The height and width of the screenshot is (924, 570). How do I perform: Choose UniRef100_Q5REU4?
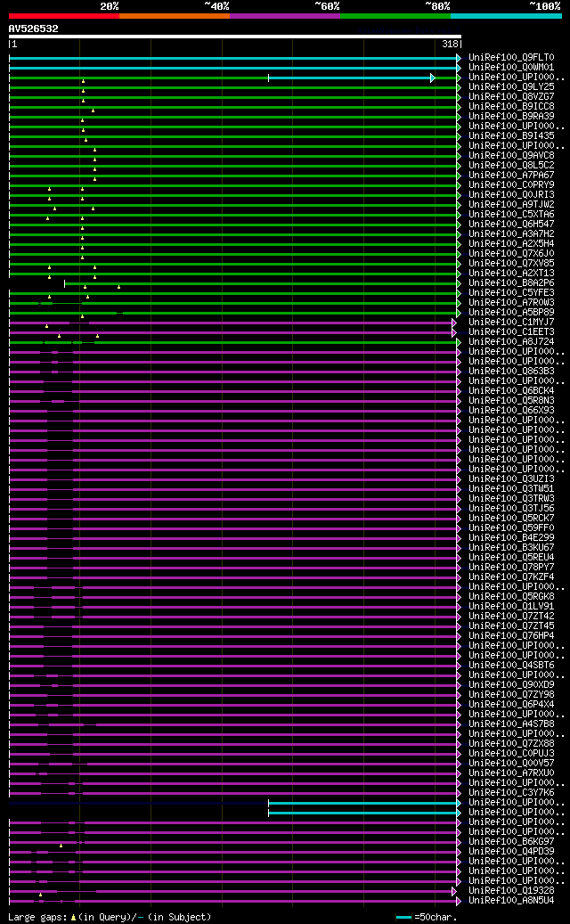click(x=511, y=557)
